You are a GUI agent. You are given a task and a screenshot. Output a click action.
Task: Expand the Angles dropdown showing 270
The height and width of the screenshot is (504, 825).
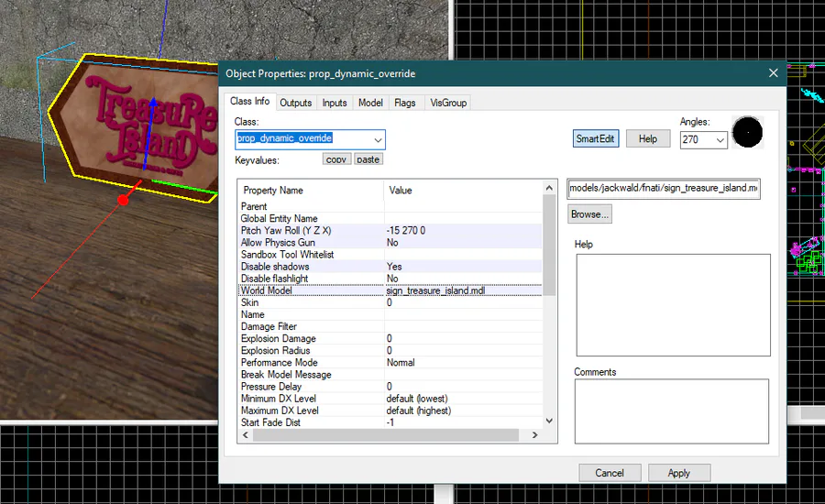click(x=720, y=140)
